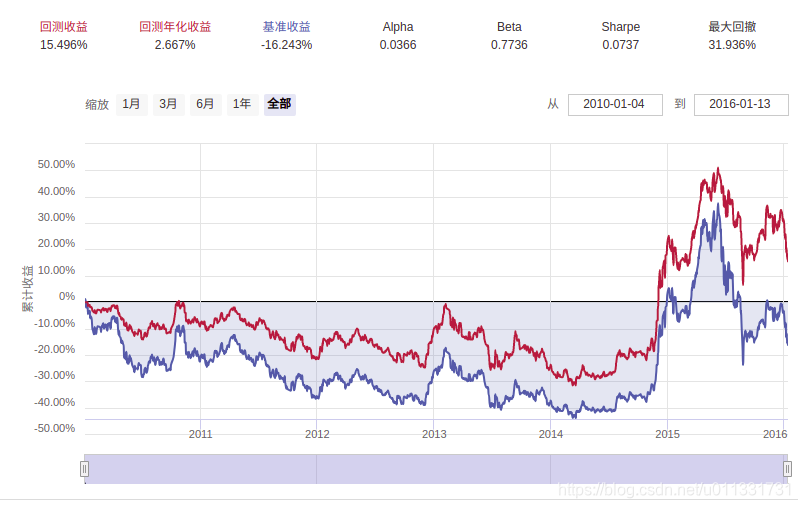The image size is (800, 508).
Task: Click the -50.00% y-axis label
Action: point(55,428)
